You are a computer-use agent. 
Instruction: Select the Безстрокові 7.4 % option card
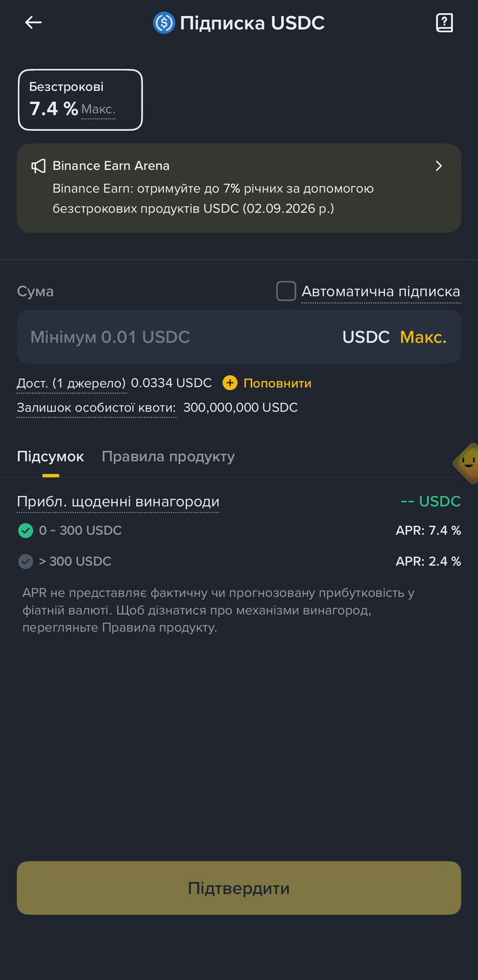coord(80,99)
